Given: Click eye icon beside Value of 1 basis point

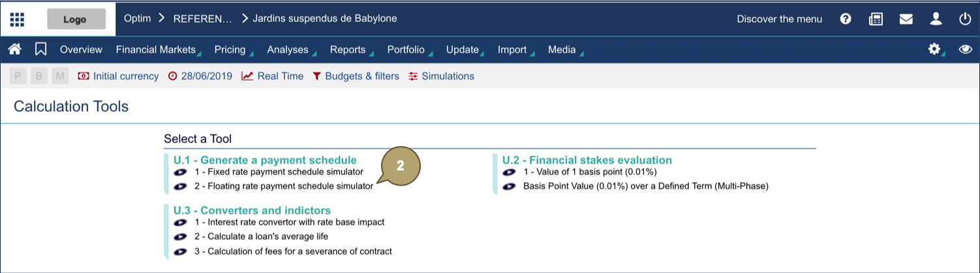Looking at the screenshot, I should [x=510, y=172].
